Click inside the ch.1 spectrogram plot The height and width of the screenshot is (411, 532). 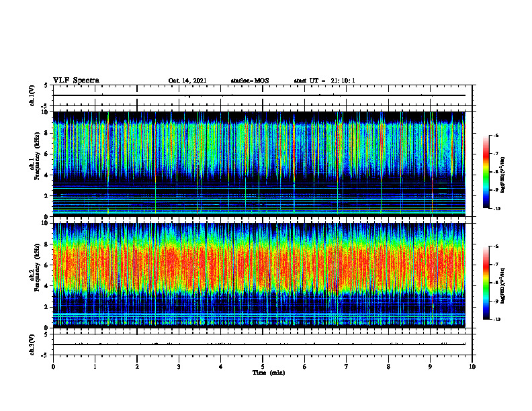point(259,164)
